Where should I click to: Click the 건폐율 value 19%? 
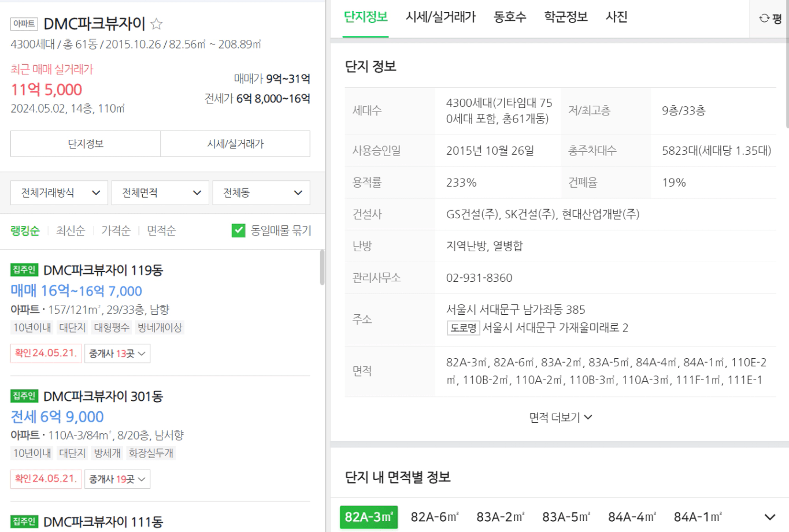[674, 183]
